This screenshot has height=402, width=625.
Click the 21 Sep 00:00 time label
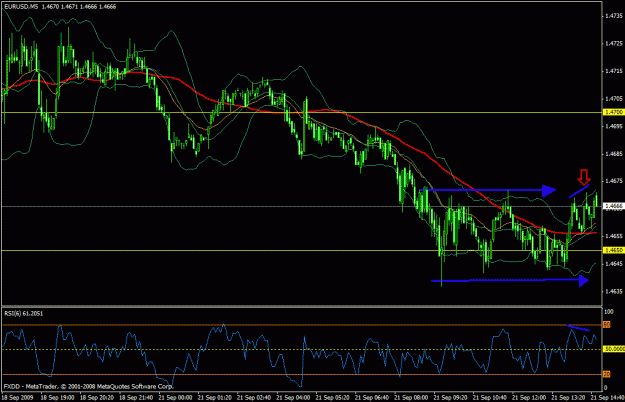pos(175,398)
